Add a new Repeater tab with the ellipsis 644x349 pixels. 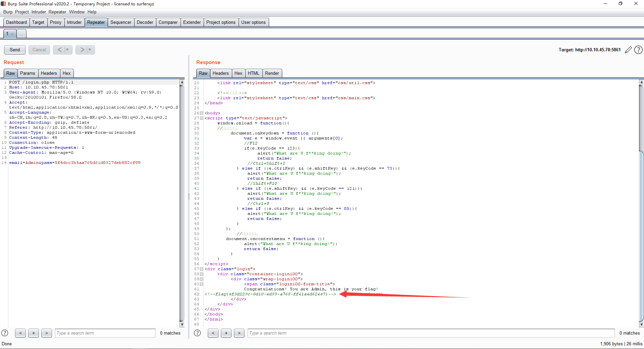tap(21, 34)
